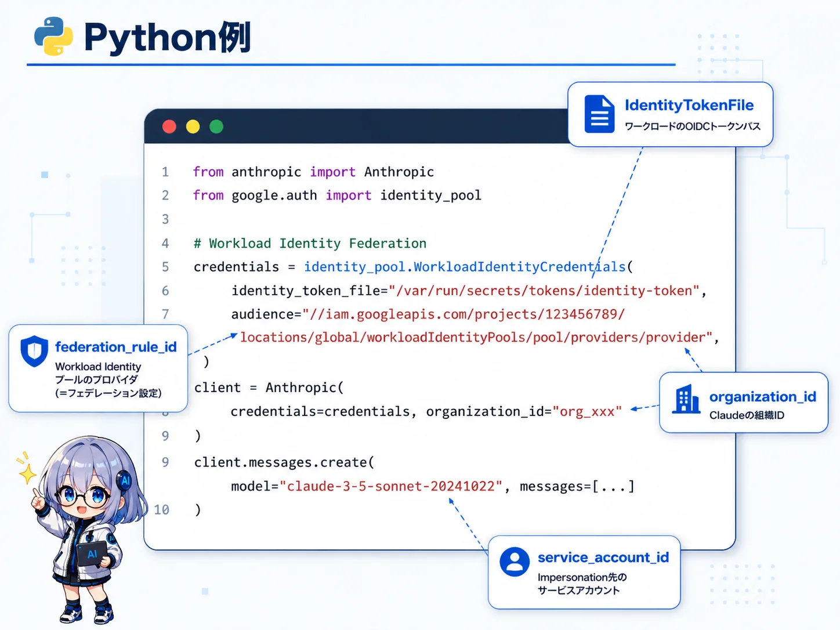
Task: Click 'client.messages.create(' line
Action: (284, 462)
